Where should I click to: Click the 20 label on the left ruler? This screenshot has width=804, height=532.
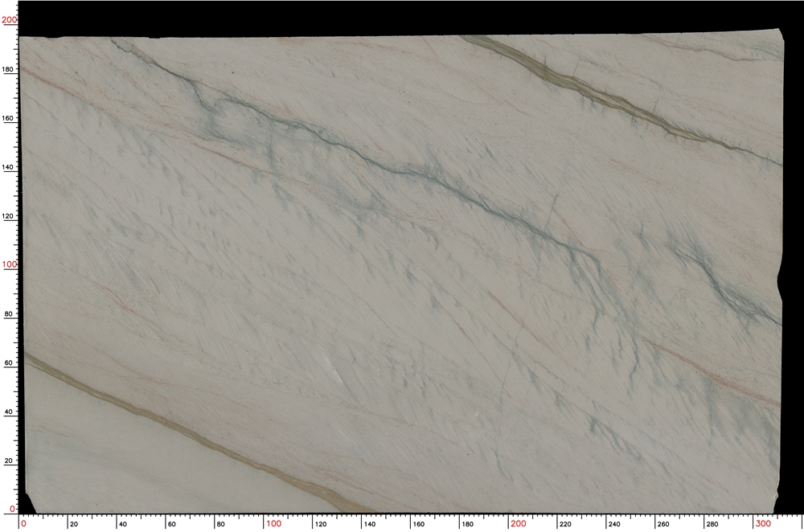pyautogui.click(x=9, y=462)
